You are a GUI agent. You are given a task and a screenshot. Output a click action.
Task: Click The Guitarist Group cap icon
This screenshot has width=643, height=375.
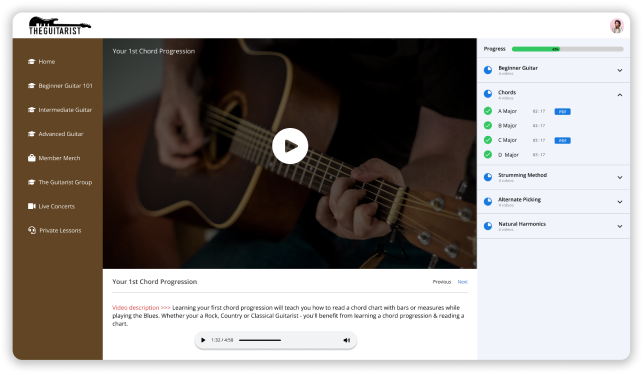point(31,182)
